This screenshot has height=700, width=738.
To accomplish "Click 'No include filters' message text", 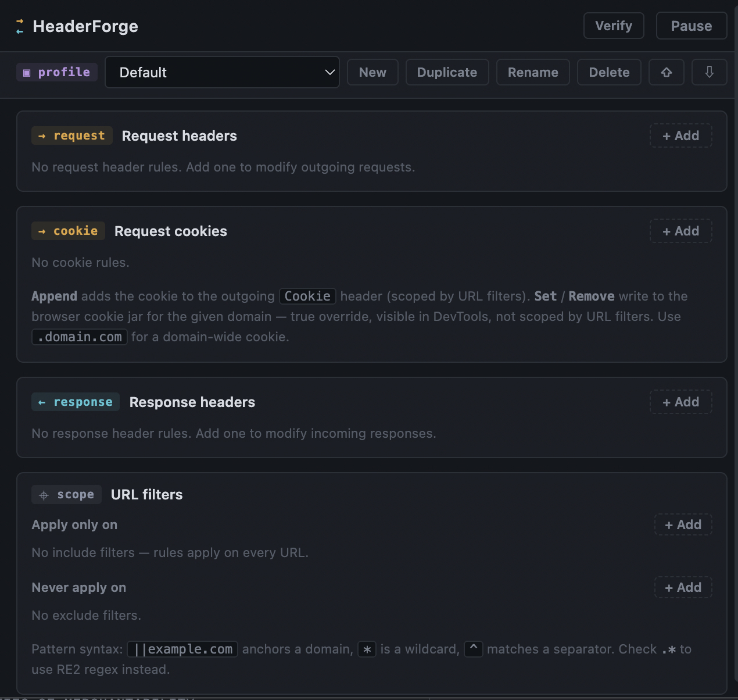I will pos(170,552).
